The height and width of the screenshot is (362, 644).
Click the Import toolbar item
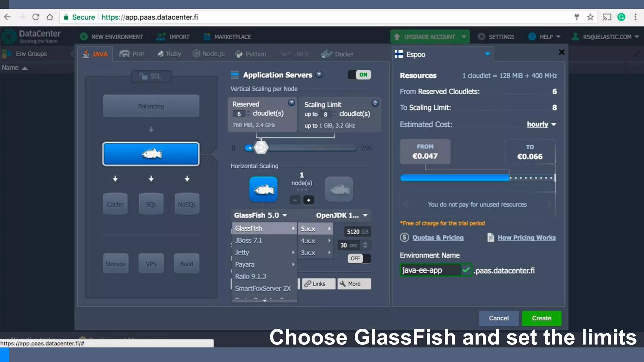(173, 37)
